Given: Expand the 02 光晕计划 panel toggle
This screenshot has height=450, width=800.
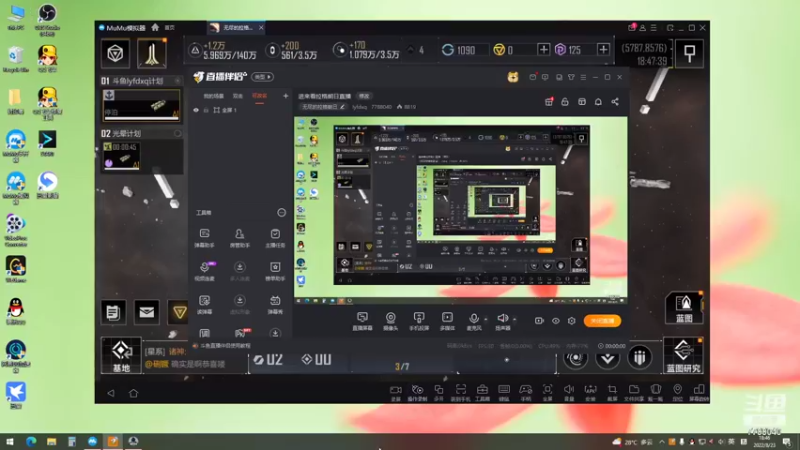Looking at the screenshot, I should (x=178, y=133).
